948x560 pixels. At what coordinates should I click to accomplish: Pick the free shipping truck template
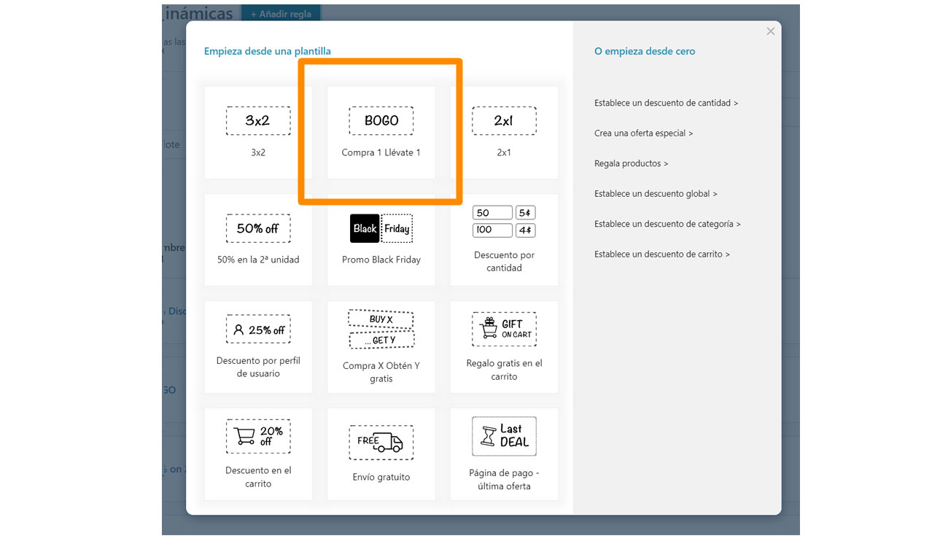(x=381, y=442)
